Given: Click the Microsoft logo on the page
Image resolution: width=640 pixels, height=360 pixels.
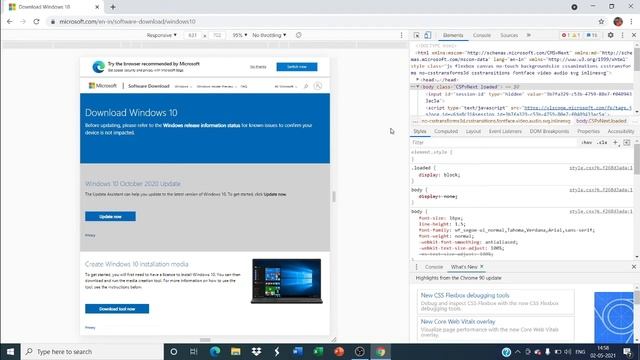Looking at the screenshot, I should coord(103,86).
